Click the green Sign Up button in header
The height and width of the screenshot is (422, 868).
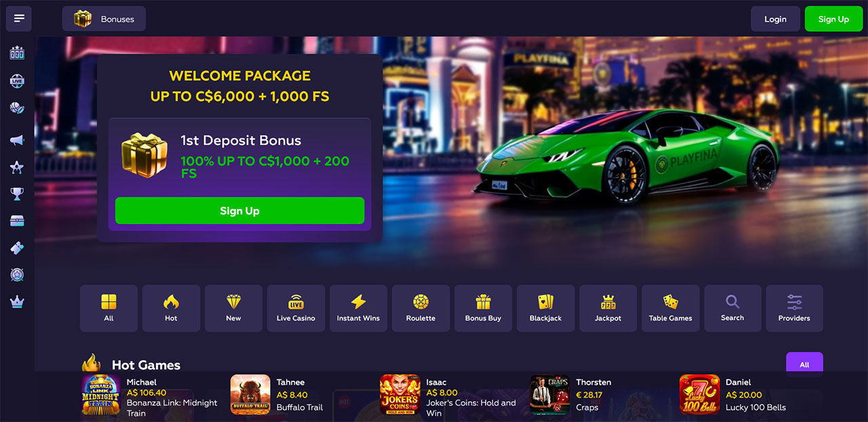coord(833,19)
